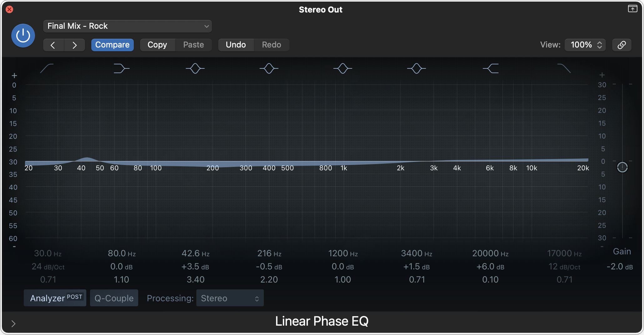
Task: Click the 17000 Hz frequency value
Action: click(x=564, y=253)
